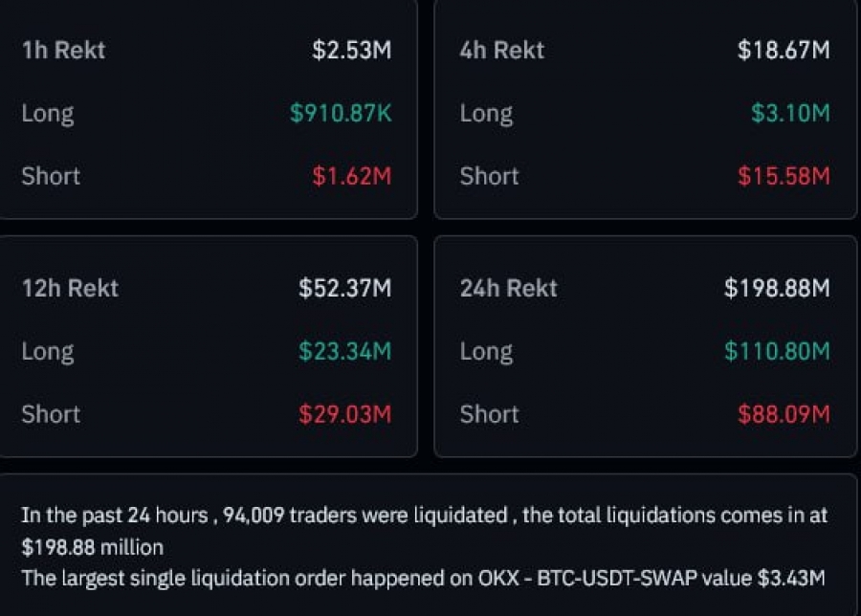Click the 12h Short $29.03M value
Image resolution: width=861 pixels, height=616 pixels.
345,414
